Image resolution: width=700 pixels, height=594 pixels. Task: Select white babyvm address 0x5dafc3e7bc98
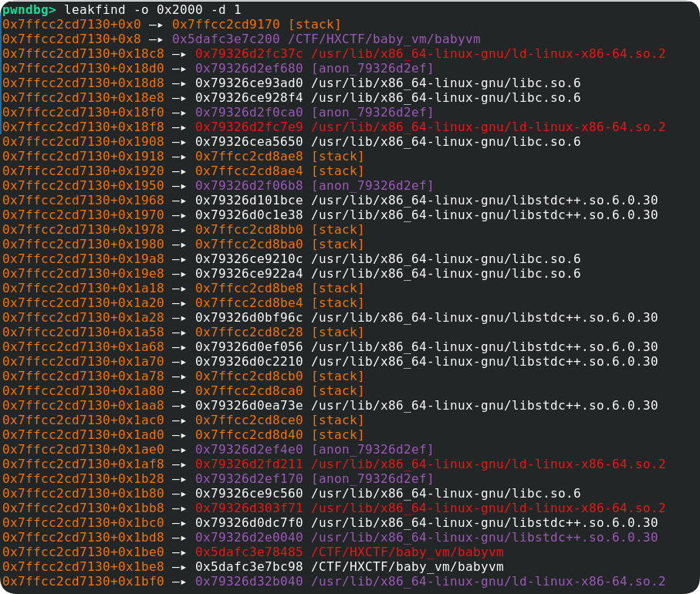pos(249,566)
